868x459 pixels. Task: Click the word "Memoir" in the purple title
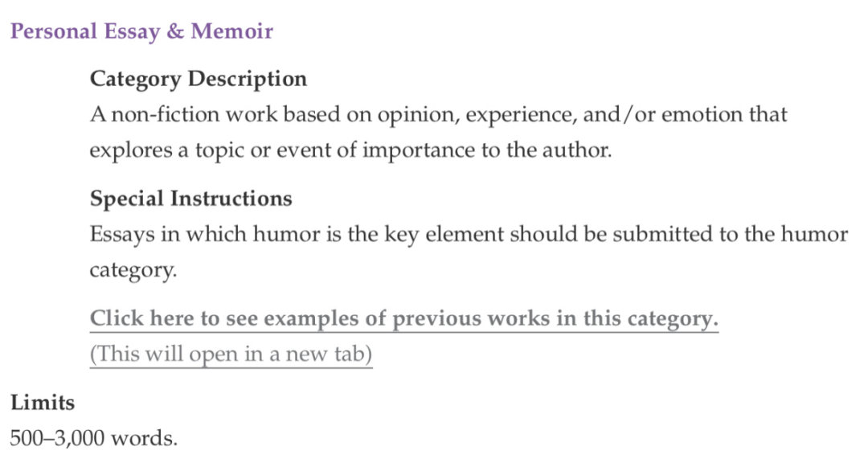click(x=232, y=31)
